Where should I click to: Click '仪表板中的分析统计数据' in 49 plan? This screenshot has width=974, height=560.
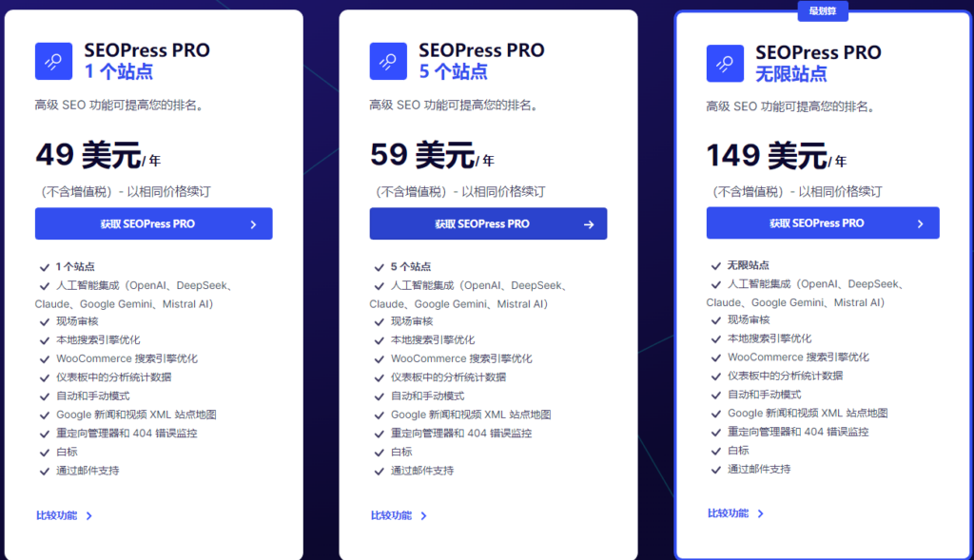pyautogui.click(x=114, y=377)
